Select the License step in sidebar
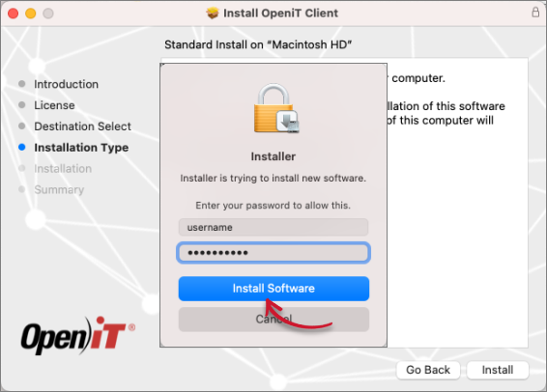547x392 pixels. pyautogui.click(x=54, y=105)
